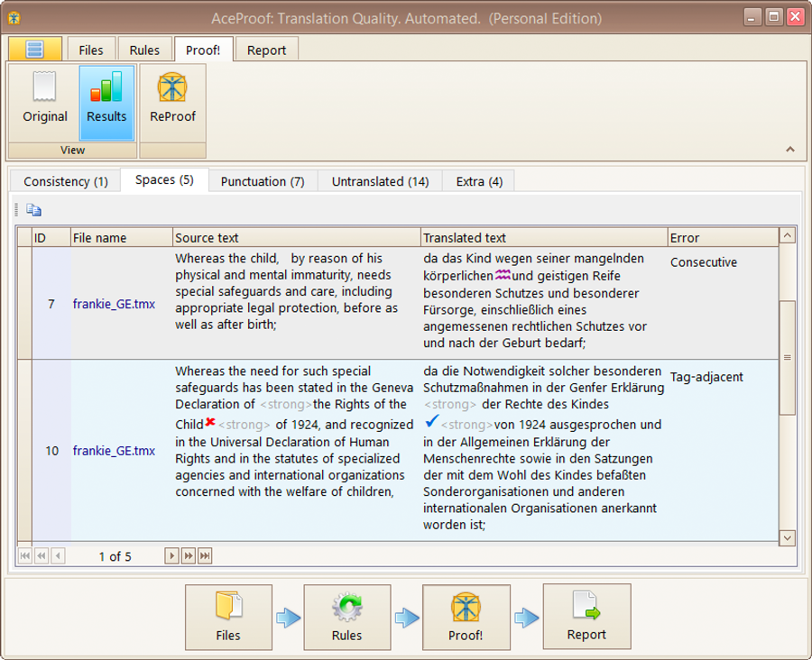Open the application menu button

(x=35, y=50)
